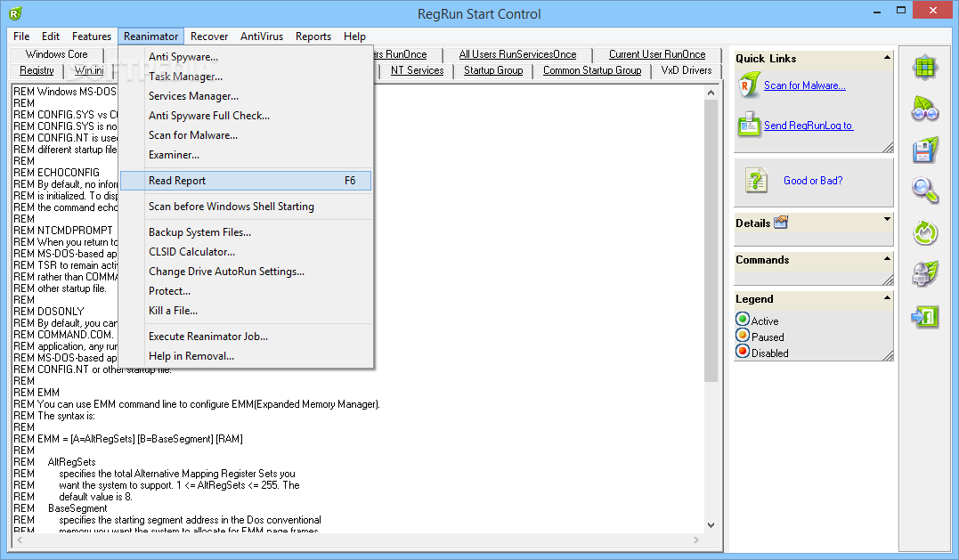Select Change Drive AutoRun Settings...
Image resolution: width=959 pixels, height=560 pixels.
[246, 272]
